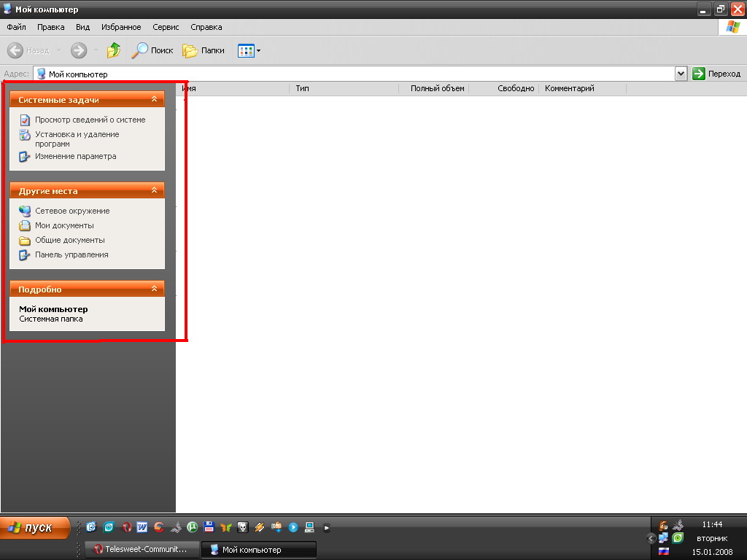Toggle the Папки folders pane
747x560 pixels.
tap(204, 50)
